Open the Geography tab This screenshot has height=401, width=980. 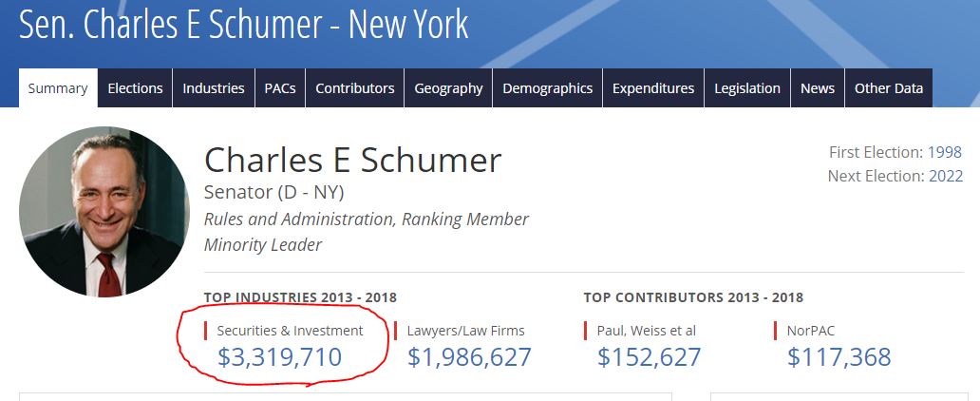pyautogui.click(x=448, y=88)
